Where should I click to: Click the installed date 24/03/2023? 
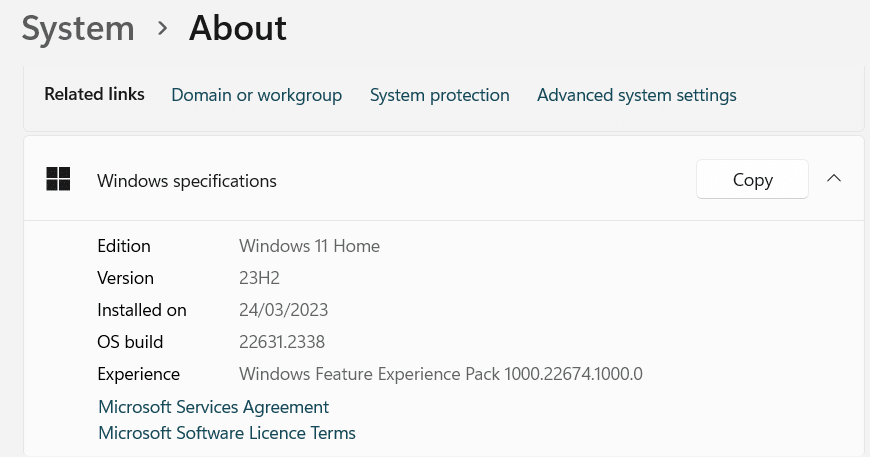[x=283, y=310]
